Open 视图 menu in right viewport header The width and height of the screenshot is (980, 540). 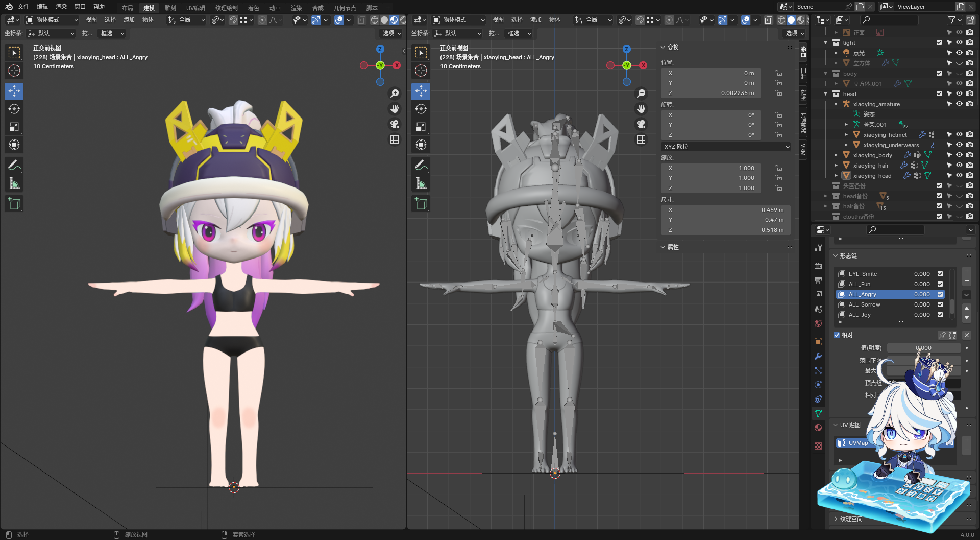[x=498, y=20]
